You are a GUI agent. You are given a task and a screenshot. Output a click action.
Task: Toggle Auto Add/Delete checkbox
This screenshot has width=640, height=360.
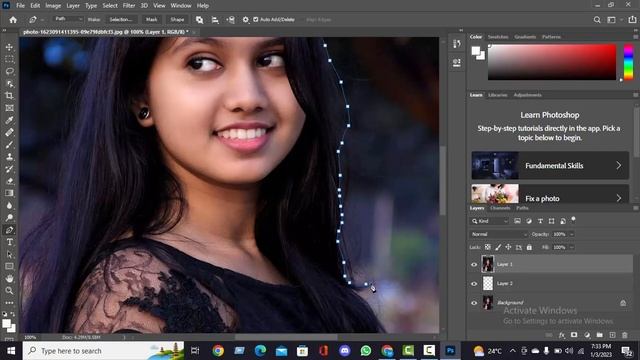tap(256, 20)
